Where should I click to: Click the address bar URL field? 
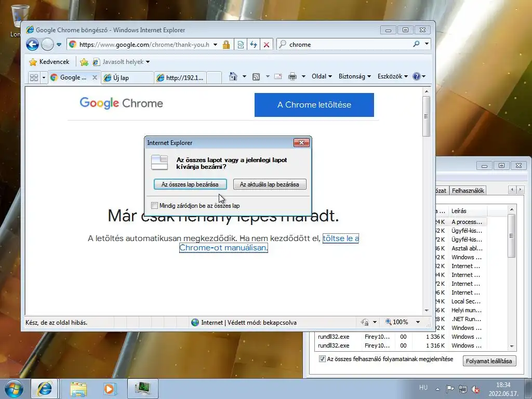144,45
